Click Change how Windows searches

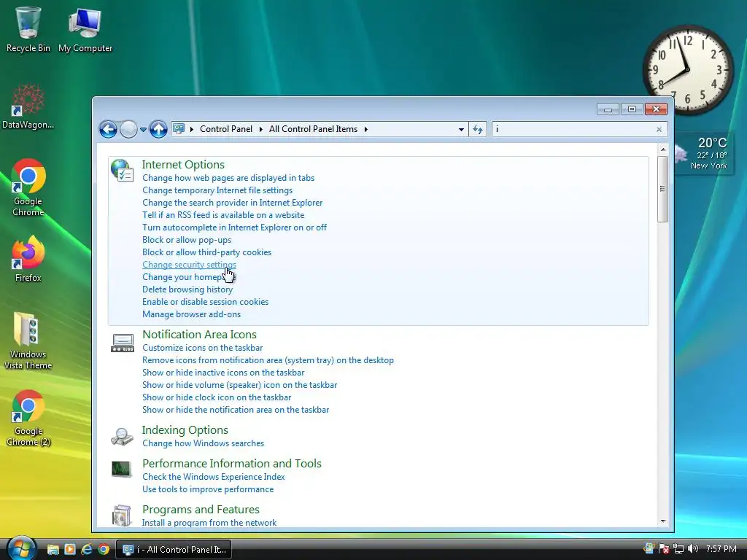(203, 443)
